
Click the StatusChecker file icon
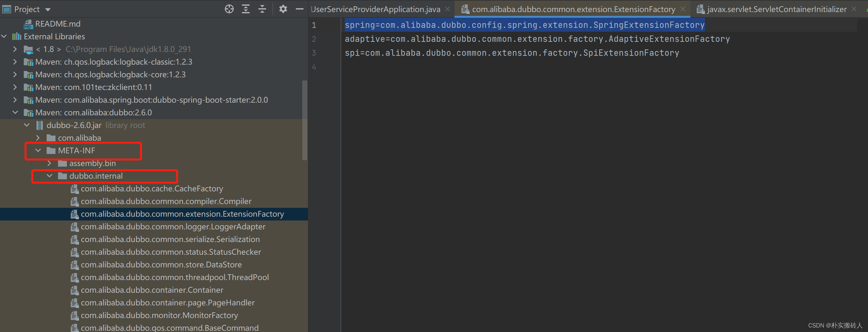point(75,252)
